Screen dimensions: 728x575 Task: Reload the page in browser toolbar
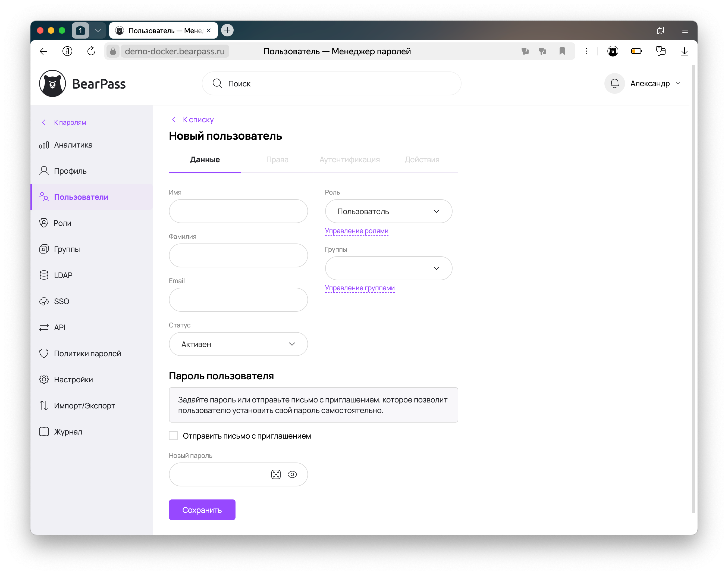click(91, 51)
